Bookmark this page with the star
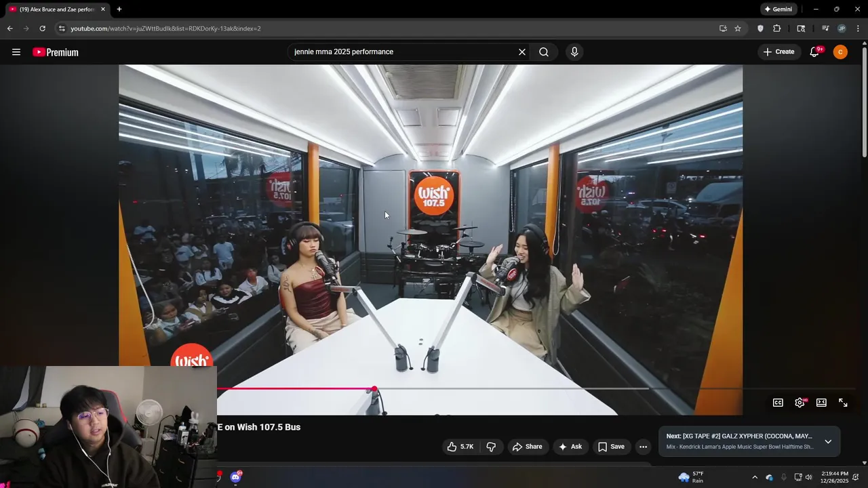 (738, 28)
